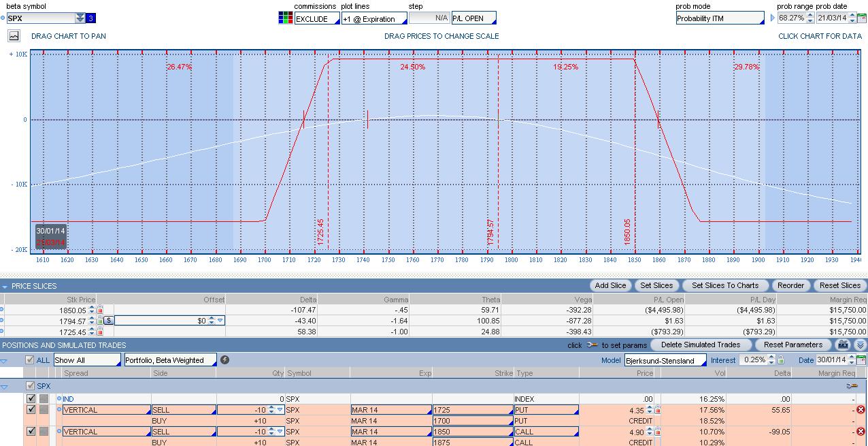Screen dimensions: 868x446
Task: Click the play arrow beside prob range
Action: pos(773,18)
